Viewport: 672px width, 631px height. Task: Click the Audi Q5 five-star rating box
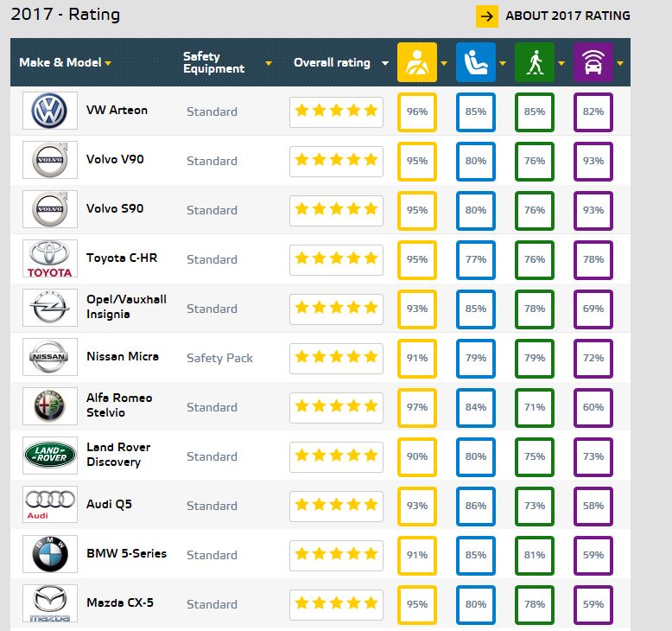[x=336, y=507]
